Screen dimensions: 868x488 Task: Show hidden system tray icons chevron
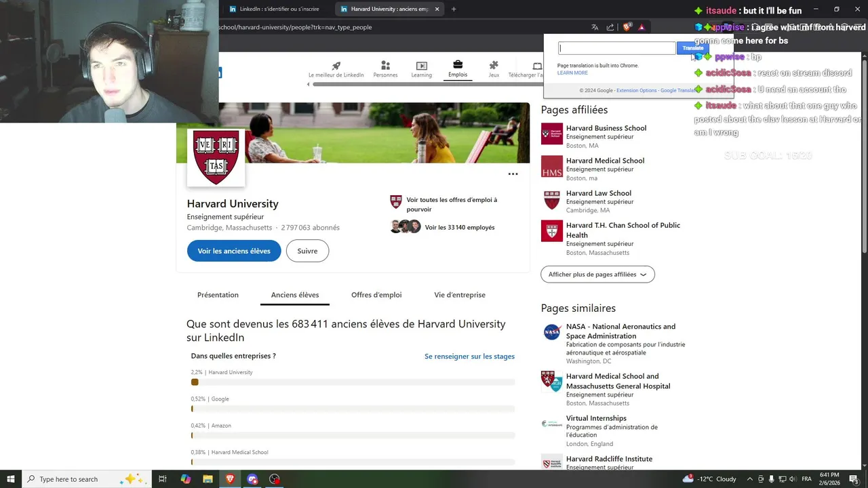click(749, 479)
